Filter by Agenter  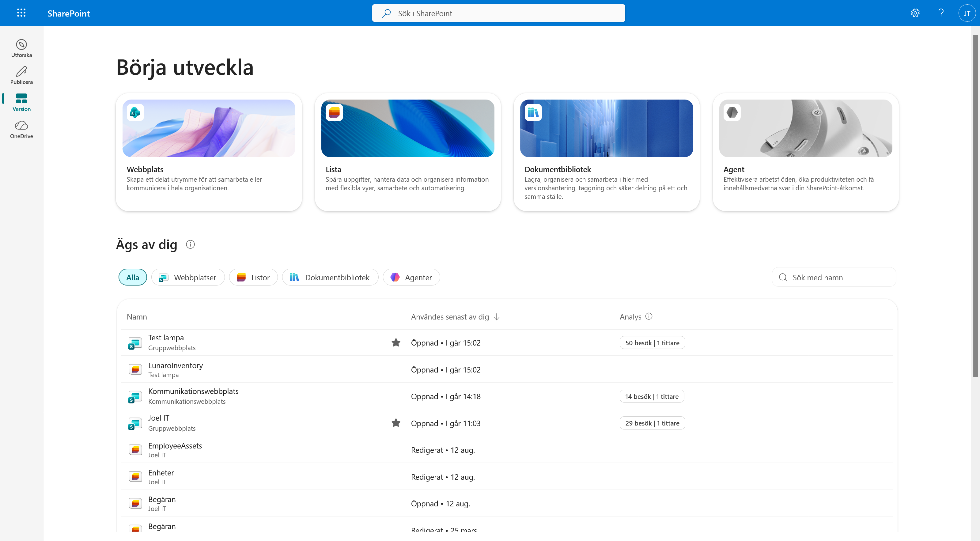(411, 277)
